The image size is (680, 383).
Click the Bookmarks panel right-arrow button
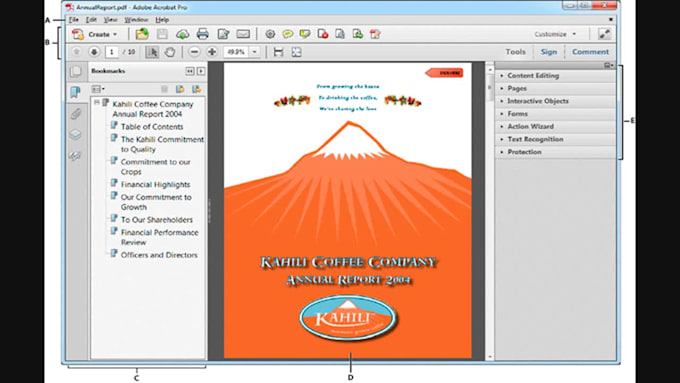201,71
